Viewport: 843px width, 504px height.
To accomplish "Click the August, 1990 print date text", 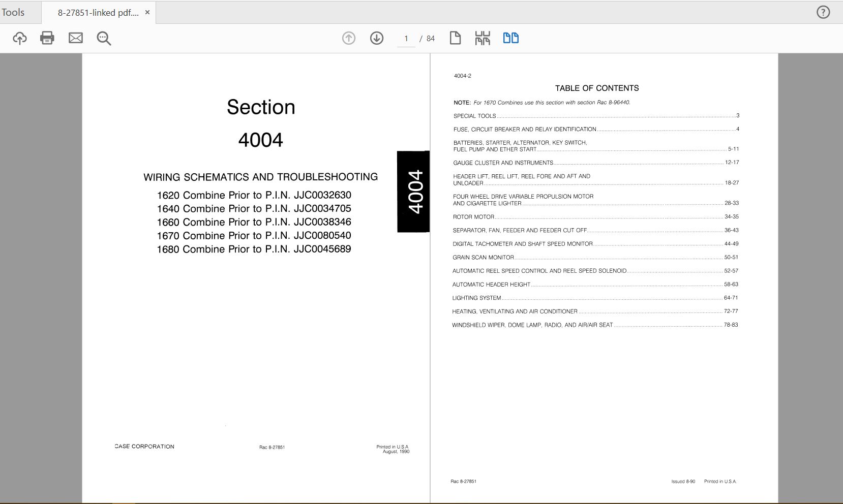I will pos(396,452).
